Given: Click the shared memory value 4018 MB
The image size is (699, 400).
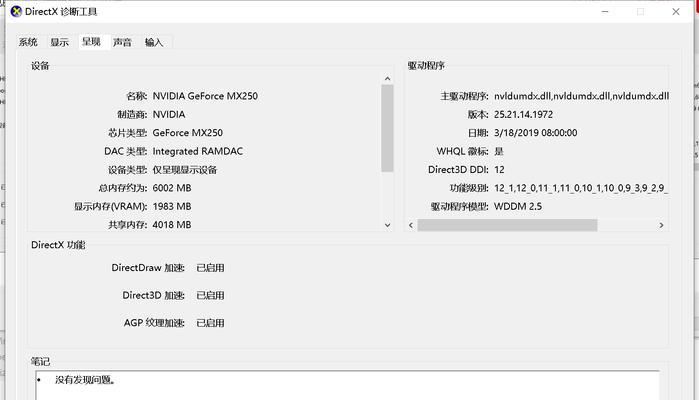Looking at the screenshot, I should [172, 224].
